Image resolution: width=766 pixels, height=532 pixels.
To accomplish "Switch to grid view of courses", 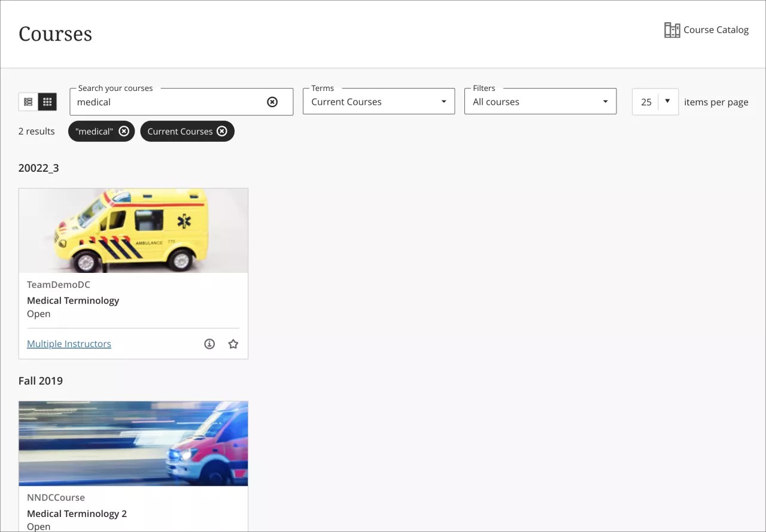I will (x=47, y=101).
